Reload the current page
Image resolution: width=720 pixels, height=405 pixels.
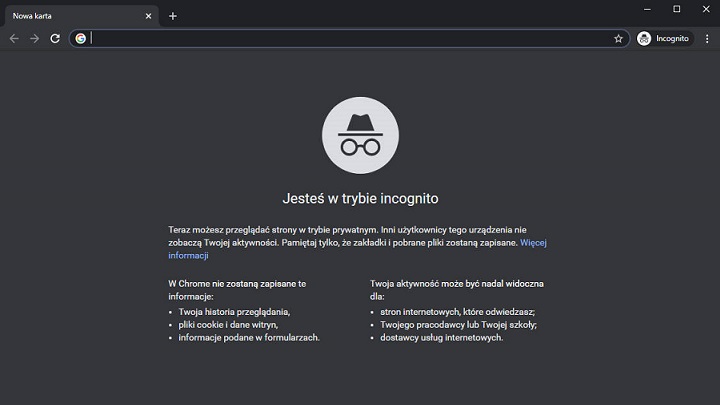click(x=55, y=38)
